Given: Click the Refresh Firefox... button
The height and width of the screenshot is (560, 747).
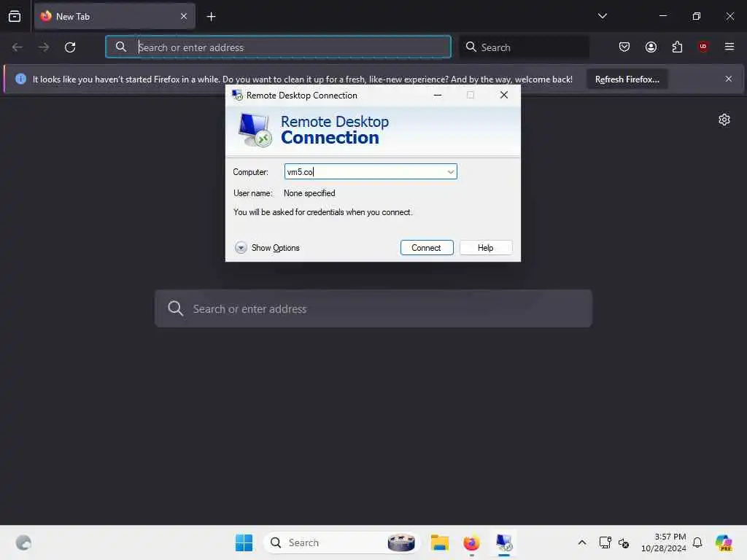Looking at the screenshot, I should (x=627, y=79).
